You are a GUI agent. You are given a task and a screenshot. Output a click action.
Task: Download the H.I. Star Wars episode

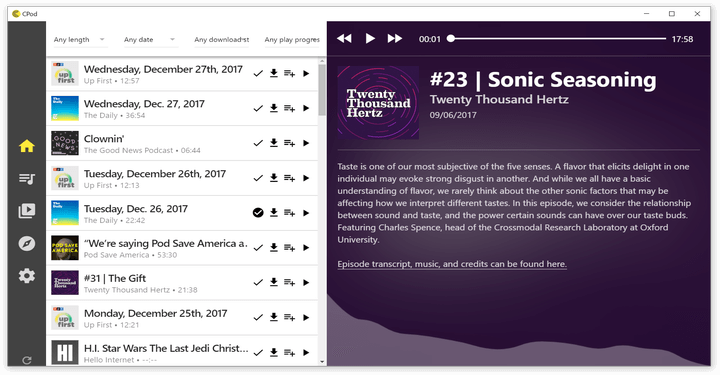(274, 353)
